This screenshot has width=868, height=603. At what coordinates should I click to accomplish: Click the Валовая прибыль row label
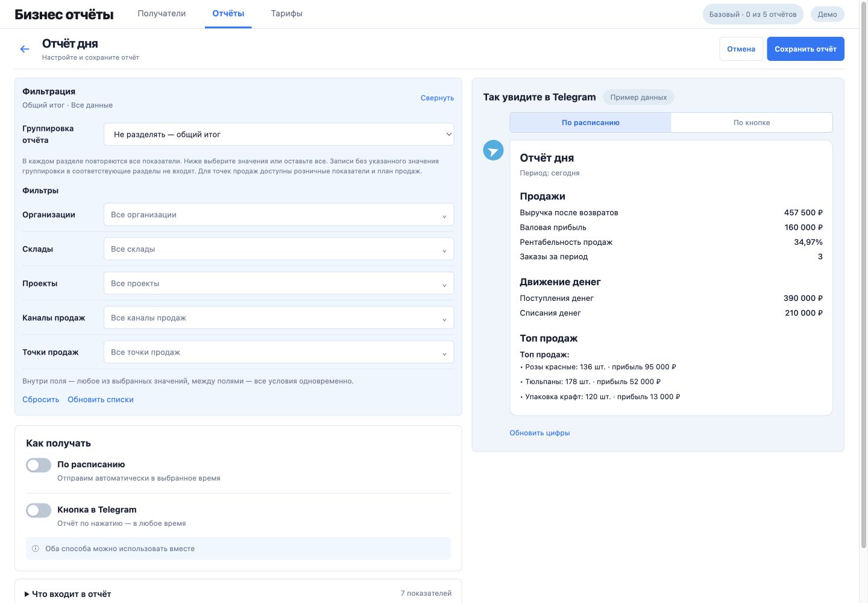[x=553, y=227]
